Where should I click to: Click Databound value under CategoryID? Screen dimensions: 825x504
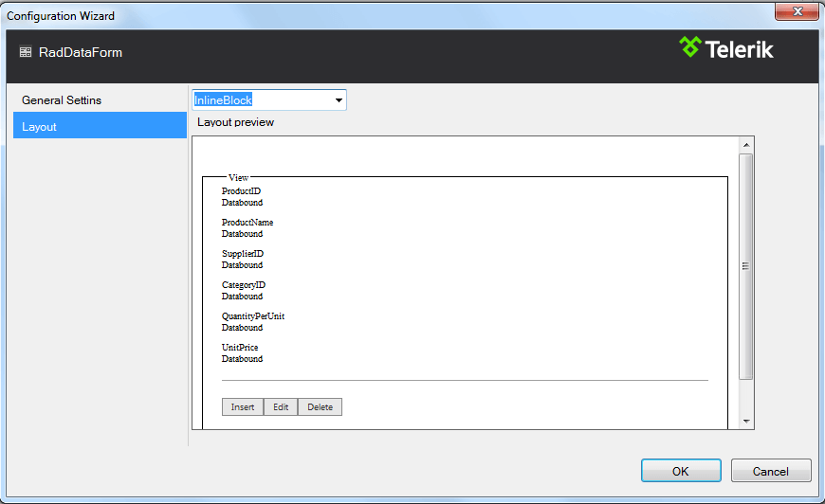(242, 296)
